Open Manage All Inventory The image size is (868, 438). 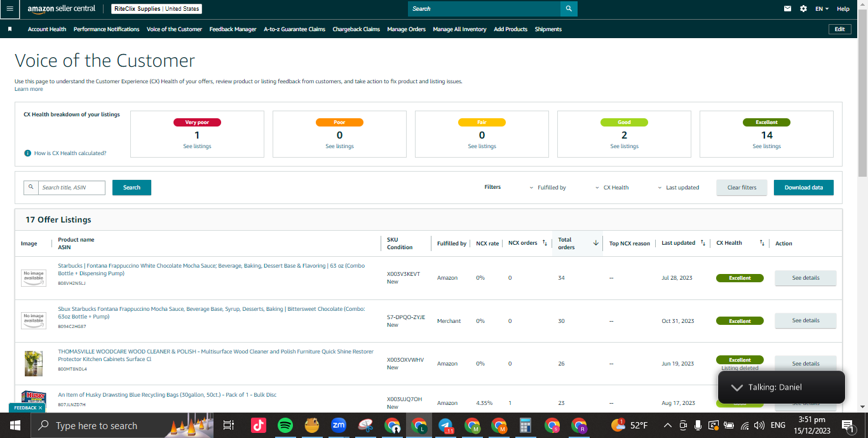(x=459, y=29)
